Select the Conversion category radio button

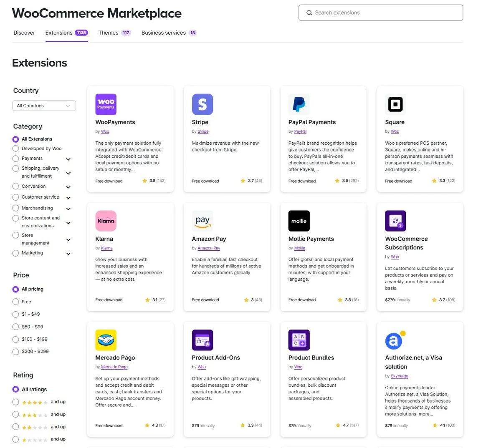pyautogui.click(x=15, y=186)
